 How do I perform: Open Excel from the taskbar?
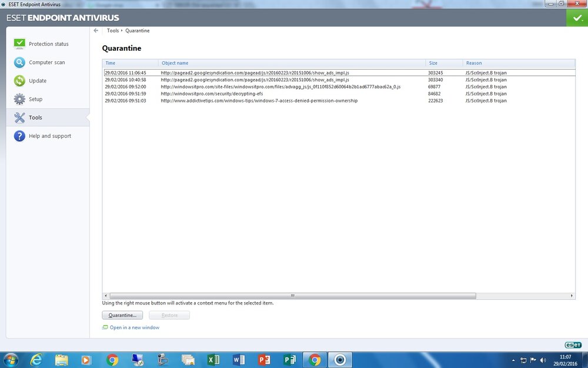(x=213, y=360)
